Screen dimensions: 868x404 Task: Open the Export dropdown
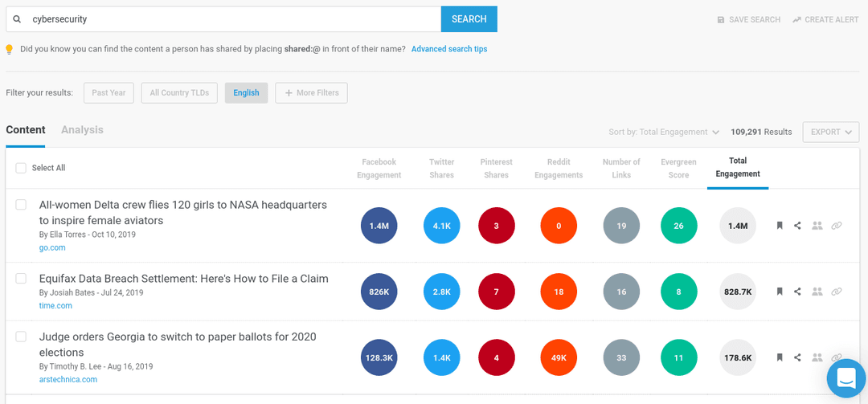831,132
